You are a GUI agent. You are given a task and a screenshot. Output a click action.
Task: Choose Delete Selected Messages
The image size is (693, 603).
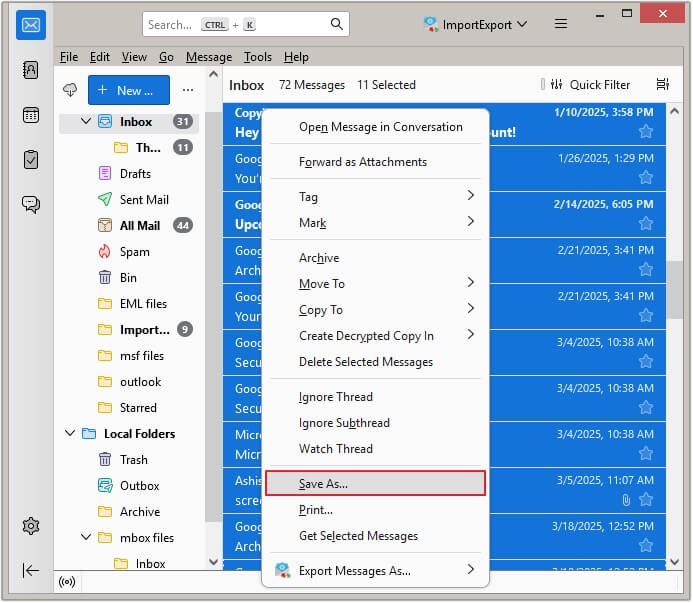(366, 362)
